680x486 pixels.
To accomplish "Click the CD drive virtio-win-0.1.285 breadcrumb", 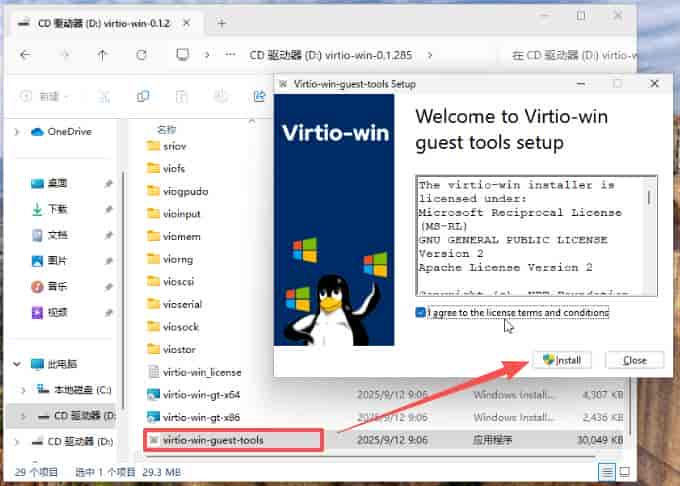I will (330, 55).
